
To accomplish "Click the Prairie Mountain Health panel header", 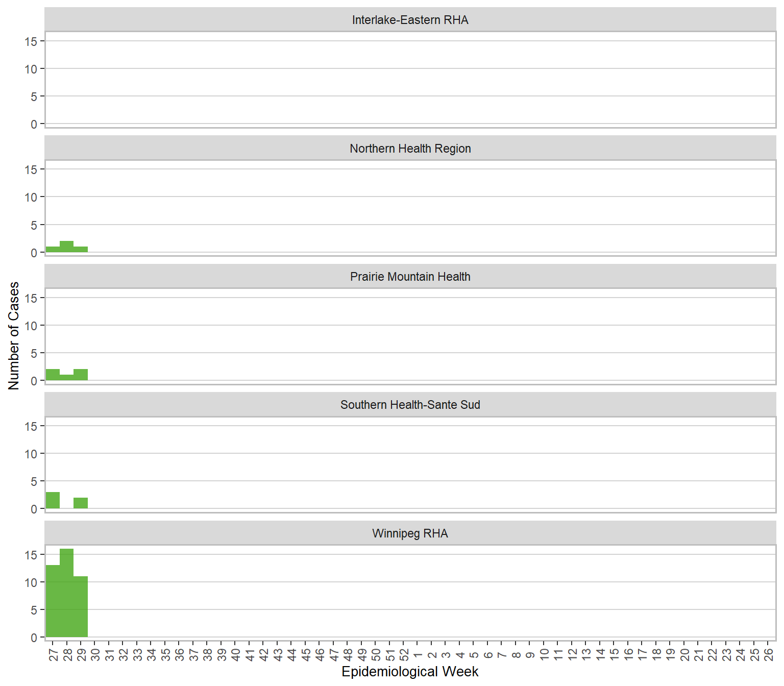I will tap(410, 277).
